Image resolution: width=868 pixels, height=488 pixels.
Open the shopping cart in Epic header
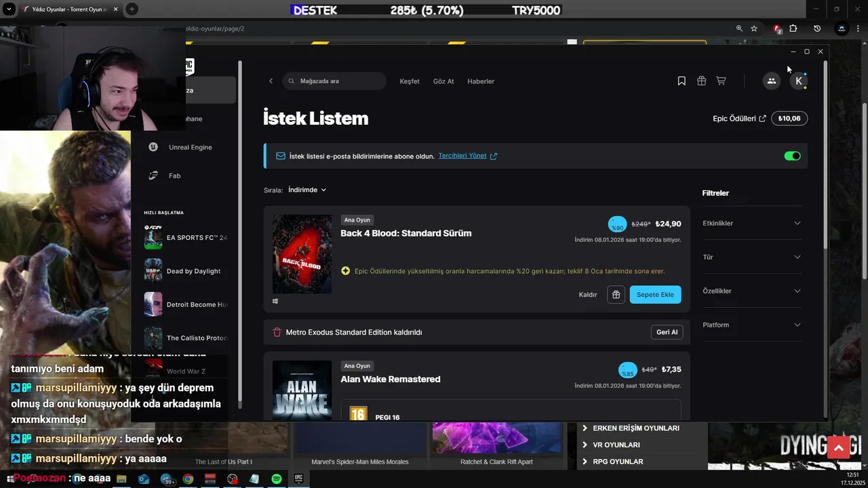click(x=721, y=81)
